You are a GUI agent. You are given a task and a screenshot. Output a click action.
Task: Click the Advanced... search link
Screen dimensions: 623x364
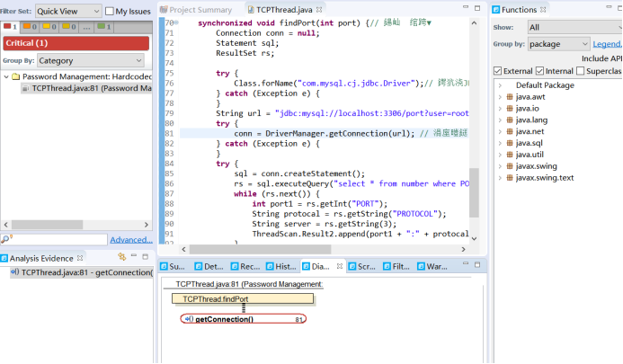coord(131,240)
